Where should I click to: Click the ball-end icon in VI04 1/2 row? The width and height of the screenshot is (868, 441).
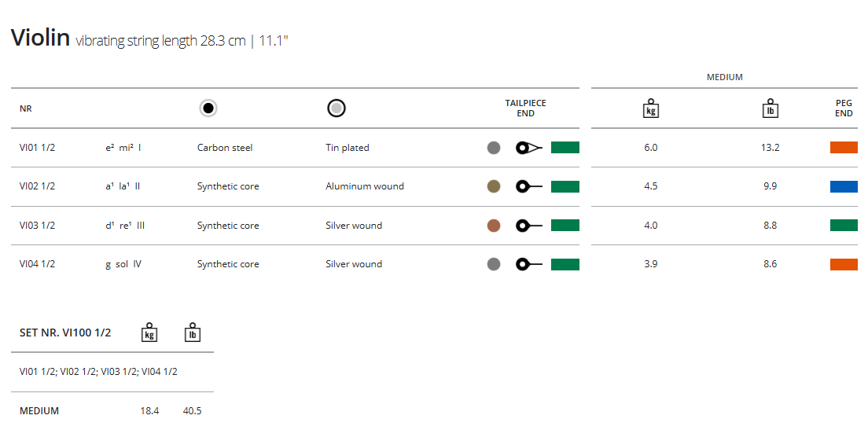click(528, 264)
